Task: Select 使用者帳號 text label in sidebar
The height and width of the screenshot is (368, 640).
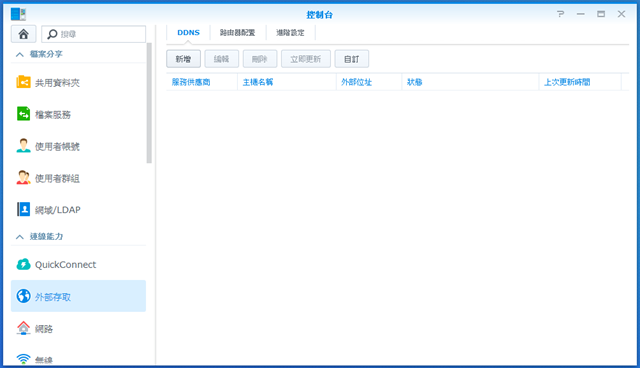Action: [x=57, y=146]
